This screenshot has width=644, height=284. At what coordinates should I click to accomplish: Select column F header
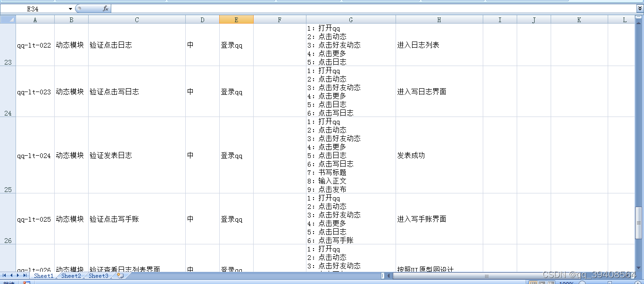pos(280,20)
